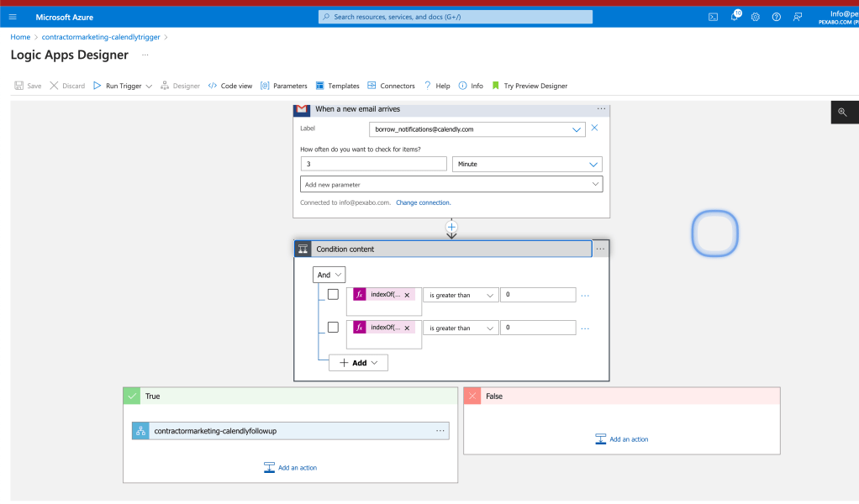The height and width of the screenshot is (504, 859).
Task: Open Cloud Shell from the top bar
Action: pyautogui.click(x=713, y=17)
